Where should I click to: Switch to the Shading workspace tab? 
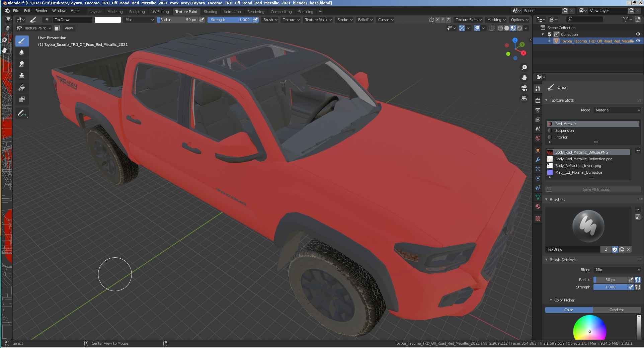210,12
